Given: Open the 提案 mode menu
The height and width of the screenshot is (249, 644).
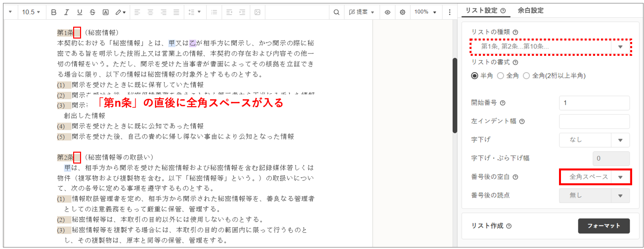Looking at the screenshot, I should coord(361,12).
